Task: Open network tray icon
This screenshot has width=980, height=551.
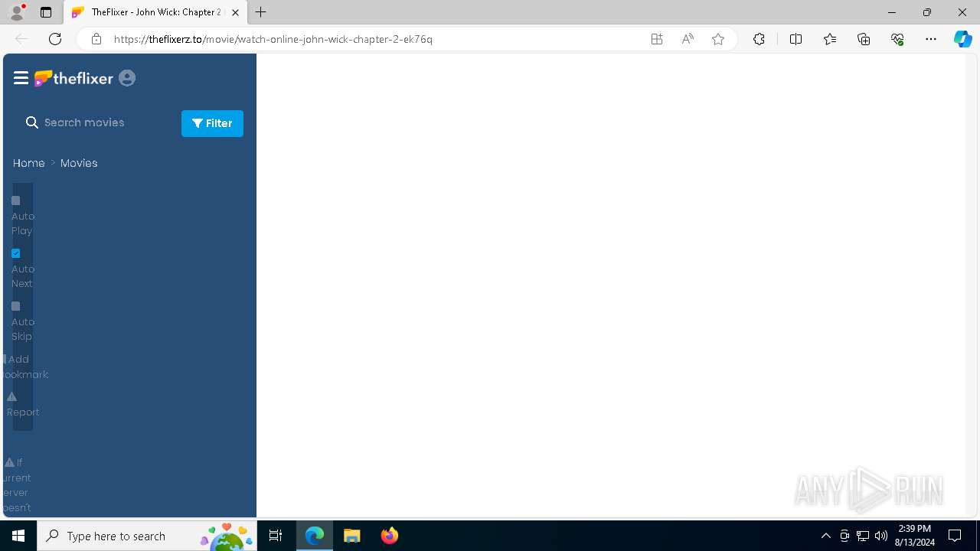Action: pos(863,536)
